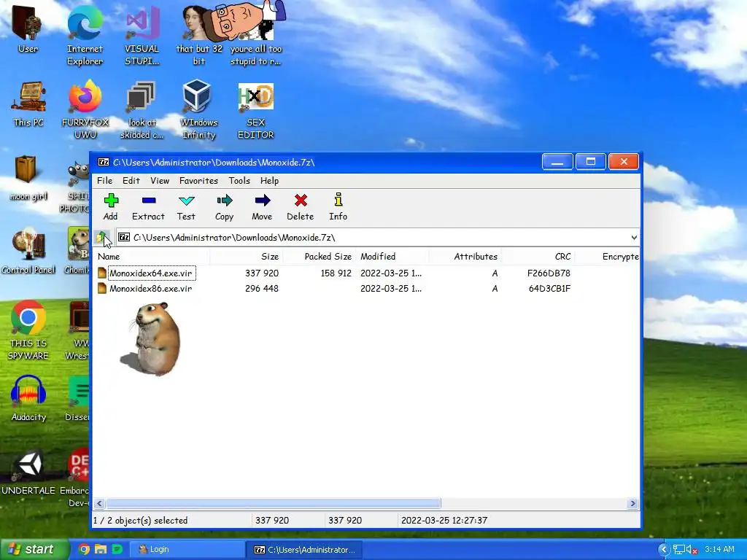Sort by Attributes column header
Image resolution: width=747 pixels, height=560 pixels.
pos(465,256)
